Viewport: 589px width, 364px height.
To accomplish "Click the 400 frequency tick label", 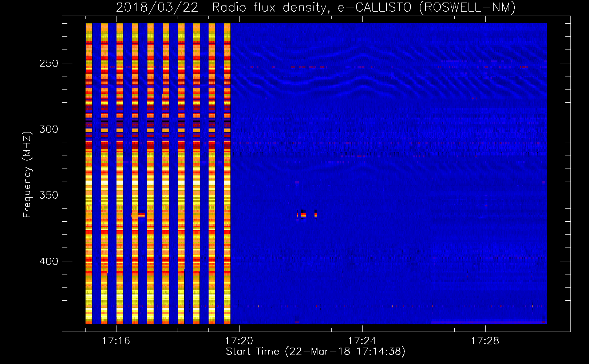I will (49, 261).
